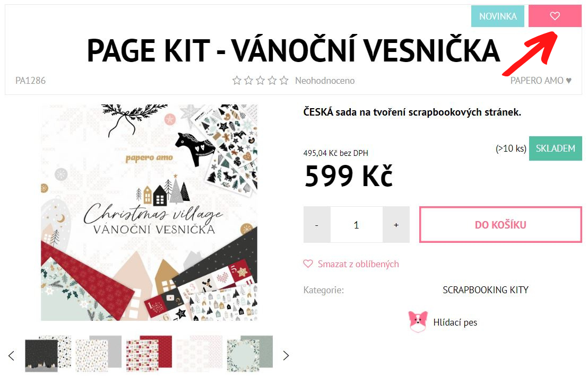Rate product with first star

coord(237,80)
